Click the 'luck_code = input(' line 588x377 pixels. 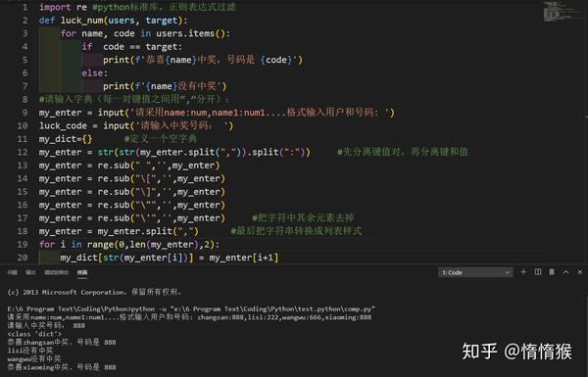136,125
